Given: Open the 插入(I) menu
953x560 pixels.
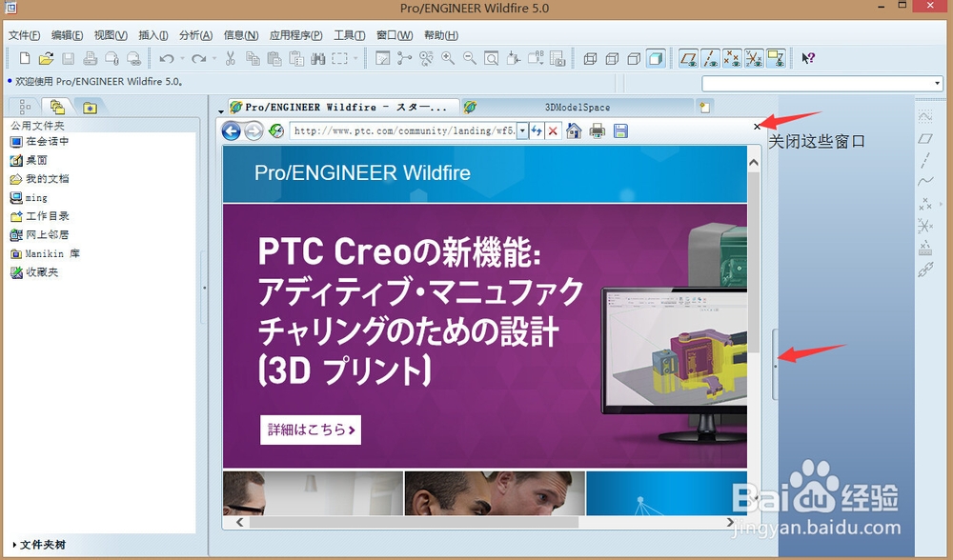Looking at the screenshot, I should [x=153, y=35].
